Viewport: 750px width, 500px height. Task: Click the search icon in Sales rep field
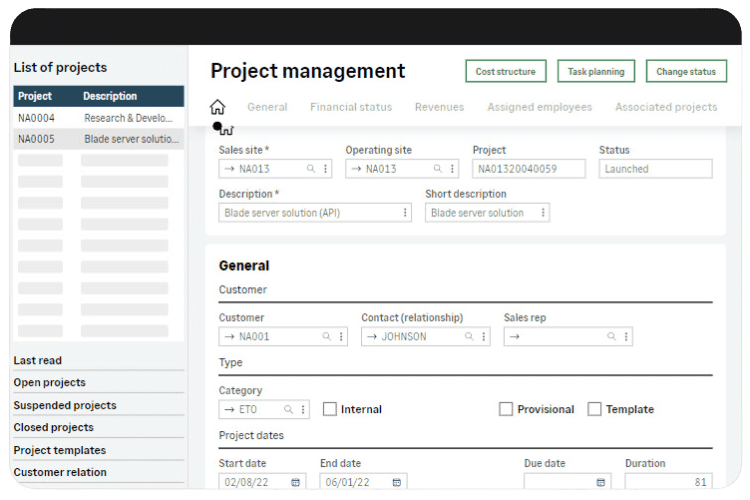pos(609,337)
